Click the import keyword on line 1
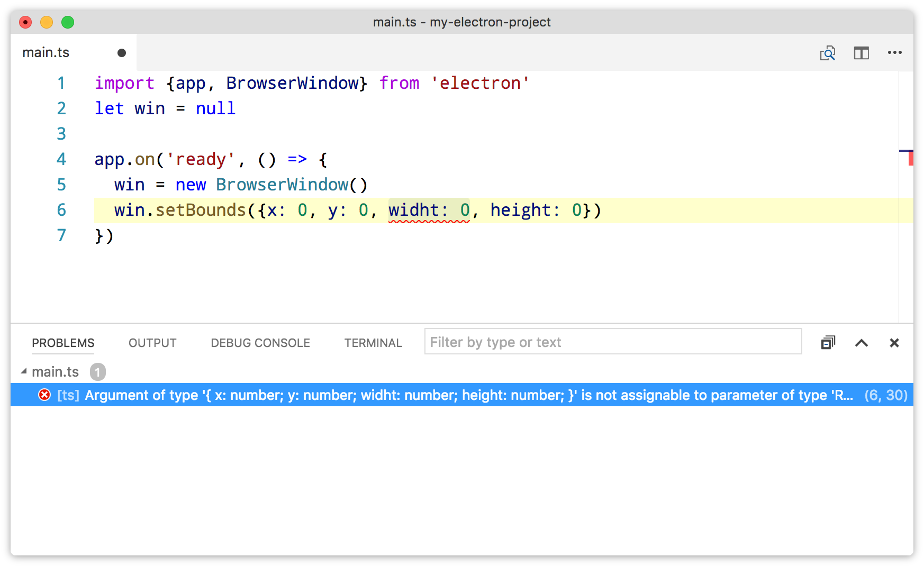The width and height of the screenshot is (924, 566). point(124,83)
